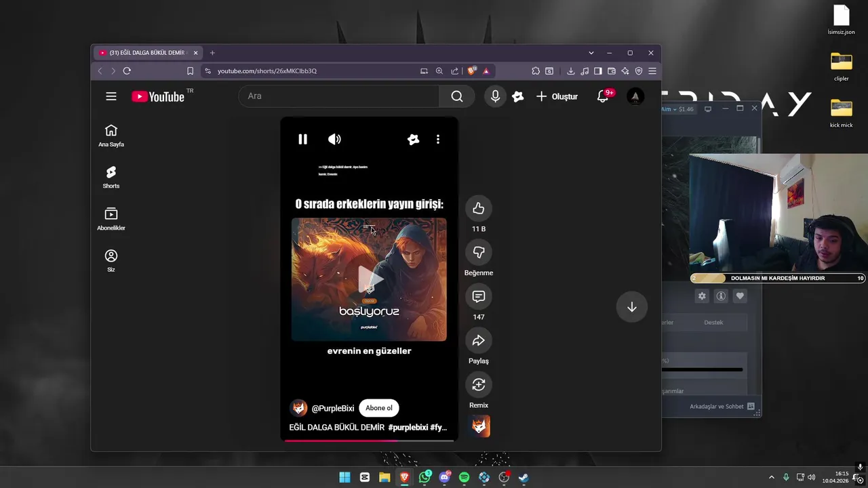Click the info icon in Steam window

(721, 296)
